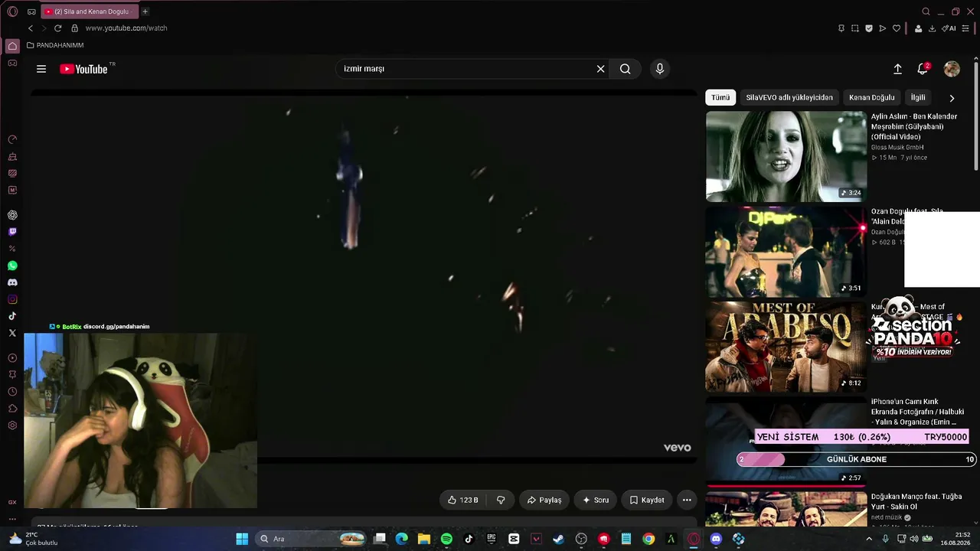Pin the page with Opera pinboard icon
Image resolution: width=980 pixels, height=551 pixels.
point(841,28)
